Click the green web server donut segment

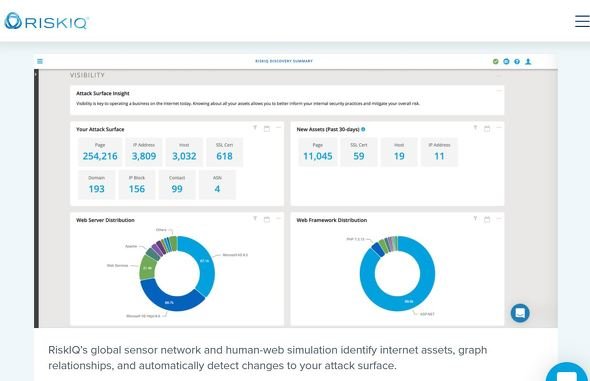pos(148,267)
